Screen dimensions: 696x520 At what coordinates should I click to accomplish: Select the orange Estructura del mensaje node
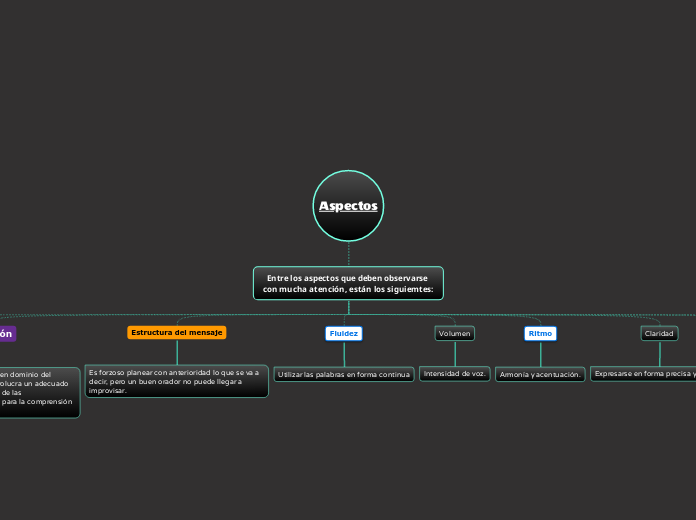point(177,333)
